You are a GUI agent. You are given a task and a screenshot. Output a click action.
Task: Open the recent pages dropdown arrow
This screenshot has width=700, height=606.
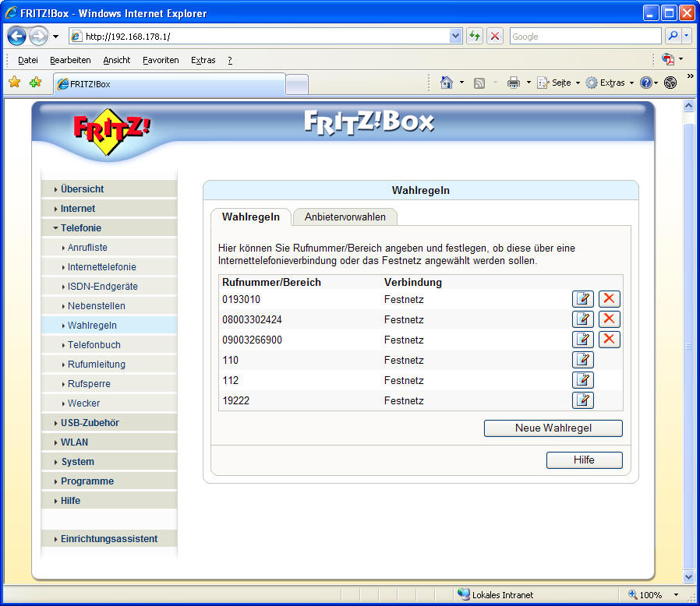pyautogui.click(x=55, y=37)
